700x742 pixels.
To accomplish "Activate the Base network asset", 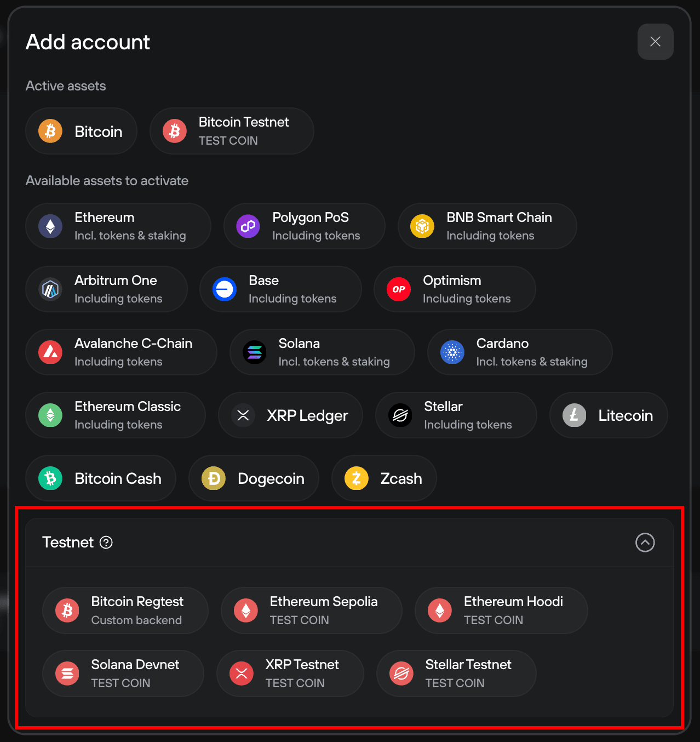I will pos(280,289).
